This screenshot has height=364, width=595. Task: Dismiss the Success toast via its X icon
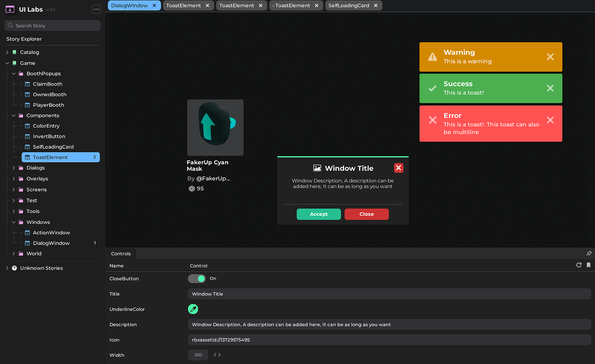point(550,88)
